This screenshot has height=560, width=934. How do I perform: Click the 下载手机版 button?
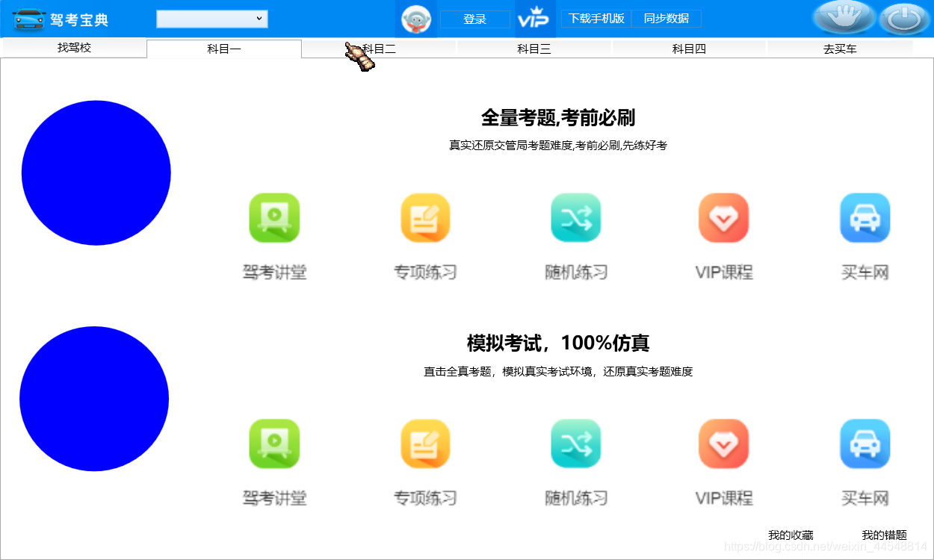click(x=596, y=19)
